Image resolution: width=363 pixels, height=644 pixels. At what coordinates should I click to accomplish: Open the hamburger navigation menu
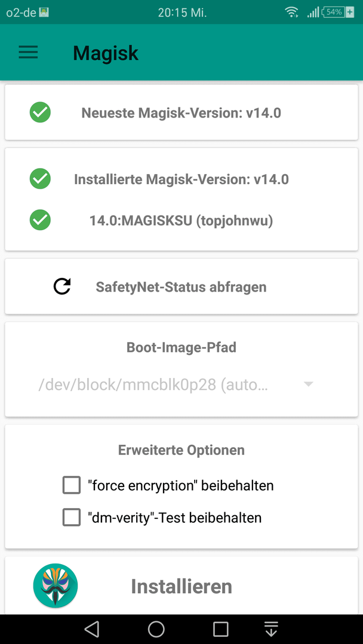29,52
